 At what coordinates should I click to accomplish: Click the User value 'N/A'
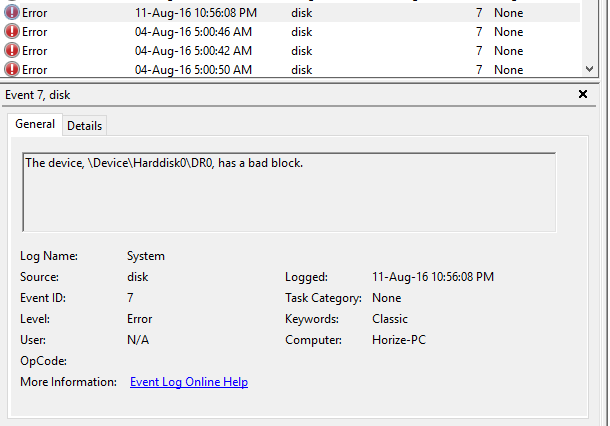click(x=138, y=340)
